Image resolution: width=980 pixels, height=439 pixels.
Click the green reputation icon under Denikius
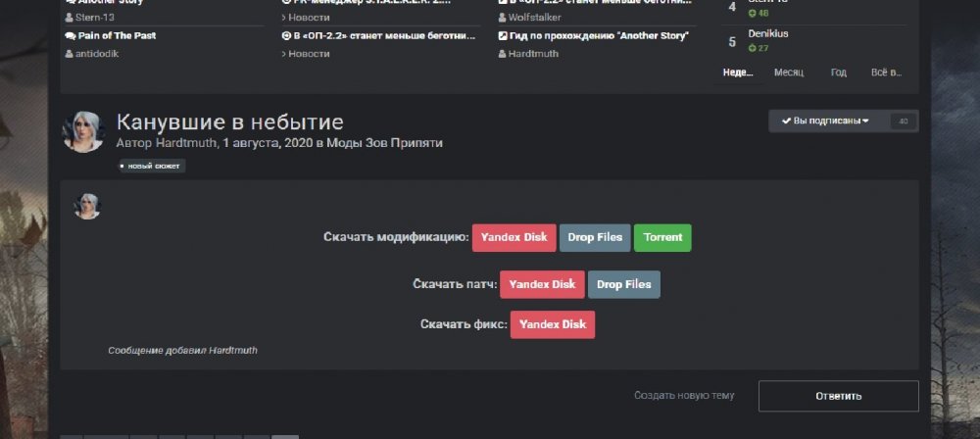[752, 48]
